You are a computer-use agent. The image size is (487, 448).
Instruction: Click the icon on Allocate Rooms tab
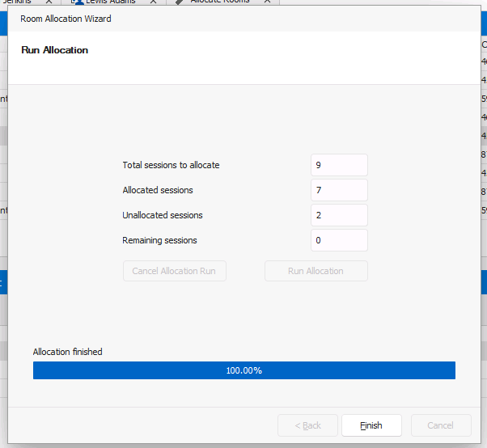coord(180,2)
